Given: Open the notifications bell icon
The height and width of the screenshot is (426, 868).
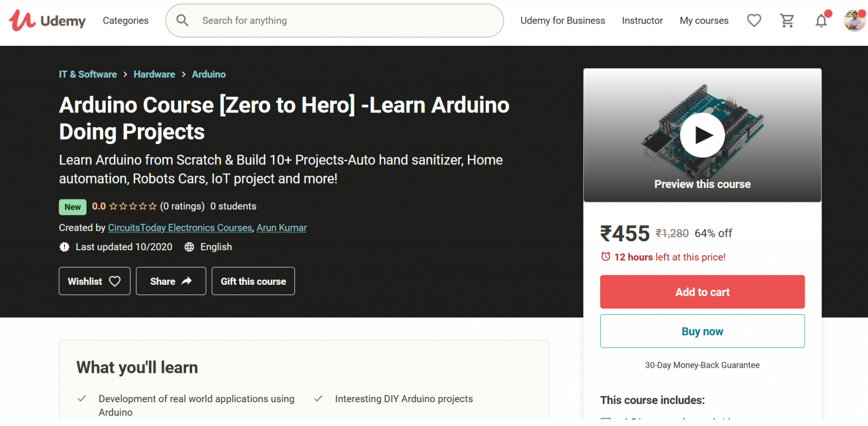Looking at the screenshot, I should point(821,20).
